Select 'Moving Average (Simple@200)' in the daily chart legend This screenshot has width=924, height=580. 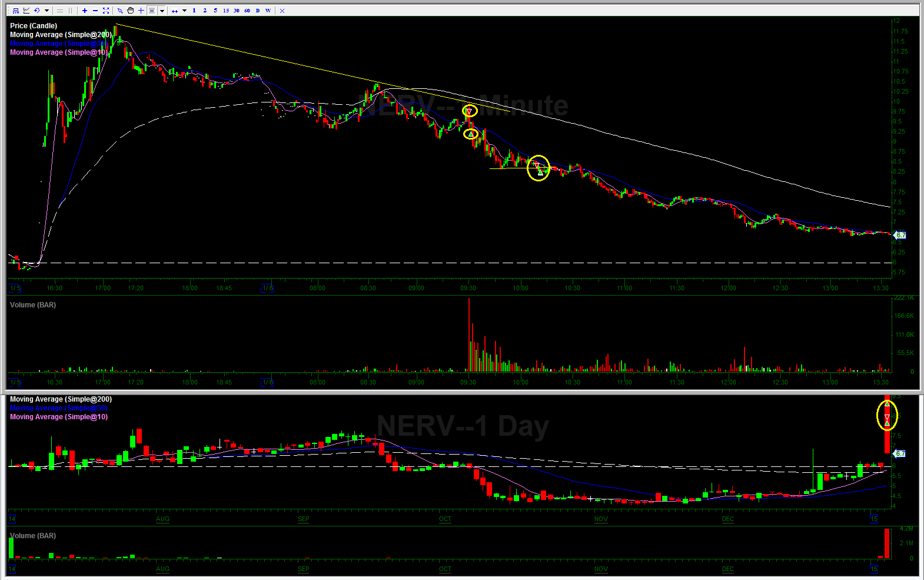pos(61,399)
